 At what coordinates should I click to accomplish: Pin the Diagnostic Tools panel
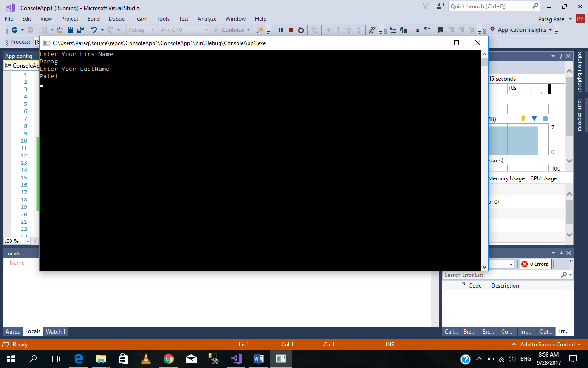coord(560,56)
